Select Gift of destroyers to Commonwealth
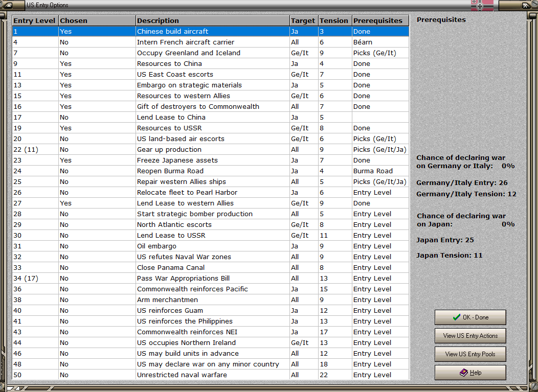 (211, 107)
